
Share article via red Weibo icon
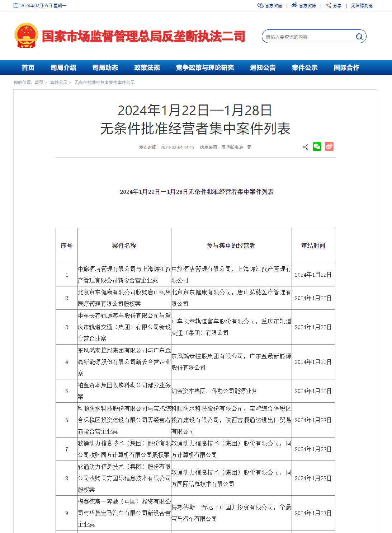click(329, 146)
